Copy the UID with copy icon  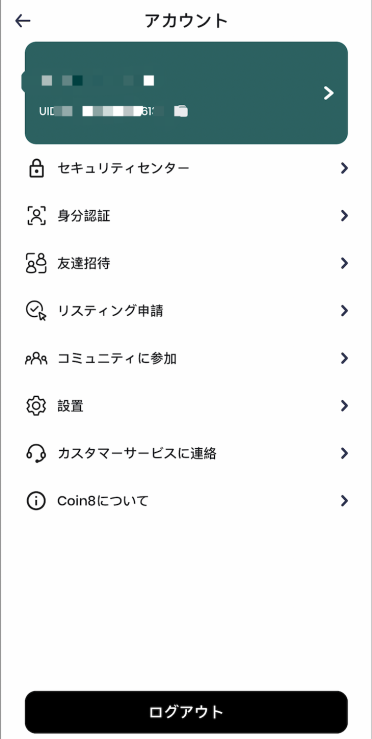tap(181, 111)
